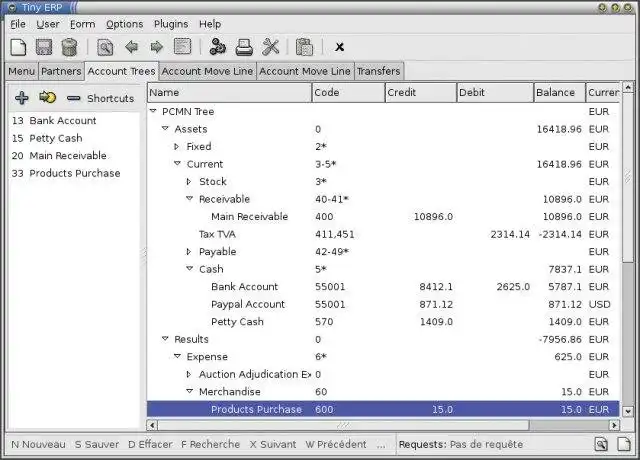This screenshot has height=460, width=640.
Task: Open the Options menu
Action: 124,24
